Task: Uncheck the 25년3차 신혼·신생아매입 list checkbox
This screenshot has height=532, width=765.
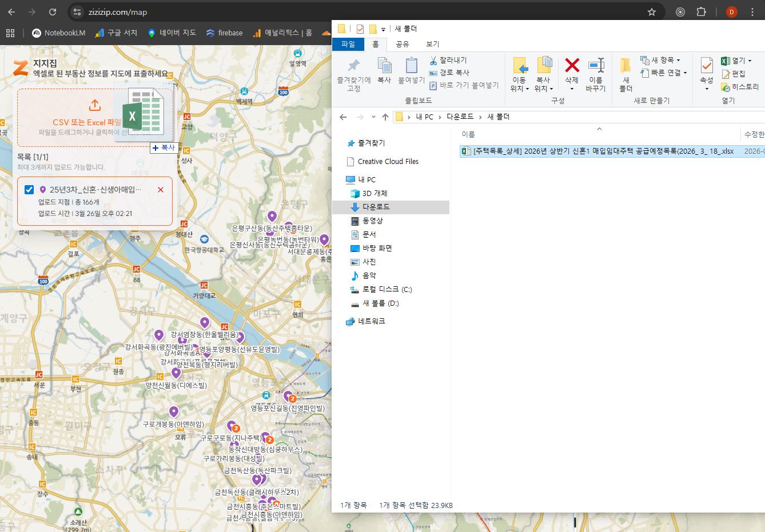Action: [29, 190]
